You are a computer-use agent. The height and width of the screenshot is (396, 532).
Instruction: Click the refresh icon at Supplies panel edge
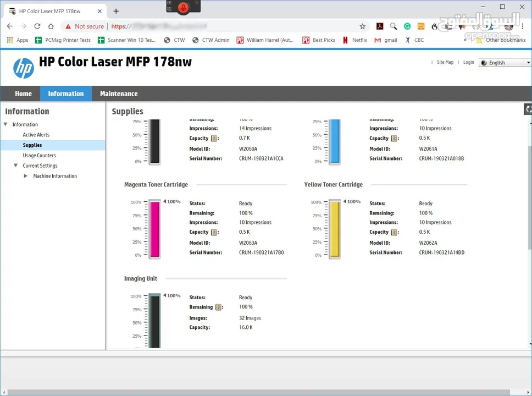[x=528, y=109]
